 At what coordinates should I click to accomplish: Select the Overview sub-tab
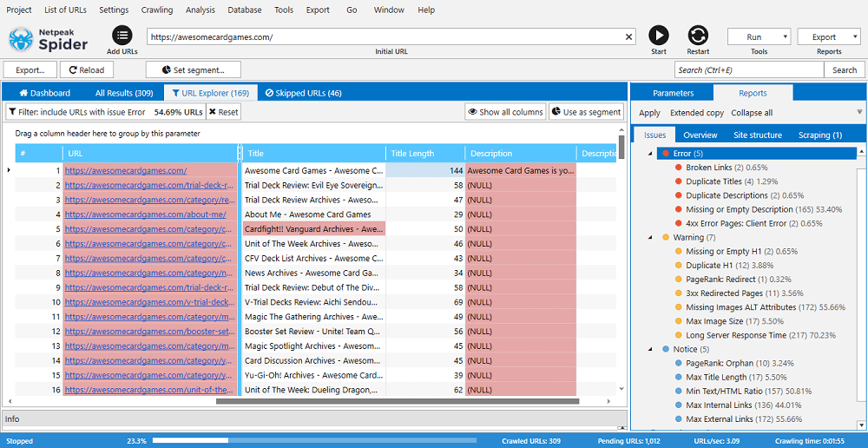point(700,135)
